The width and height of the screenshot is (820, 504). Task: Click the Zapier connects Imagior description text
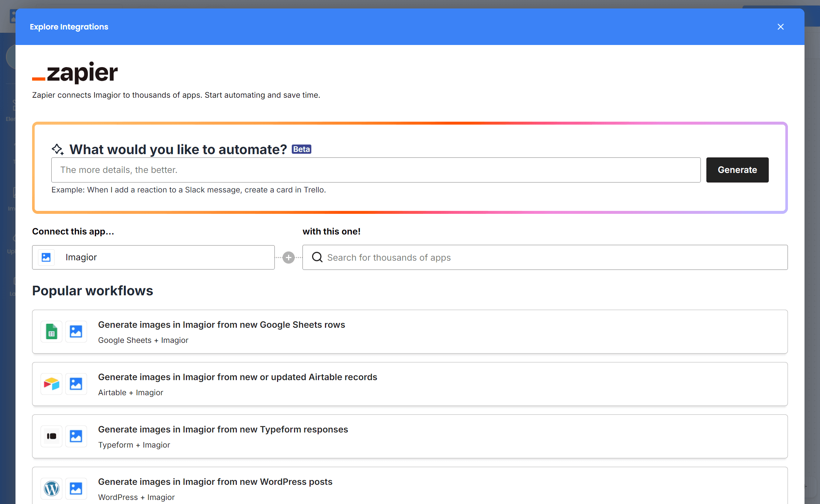(x=176, y=95)
